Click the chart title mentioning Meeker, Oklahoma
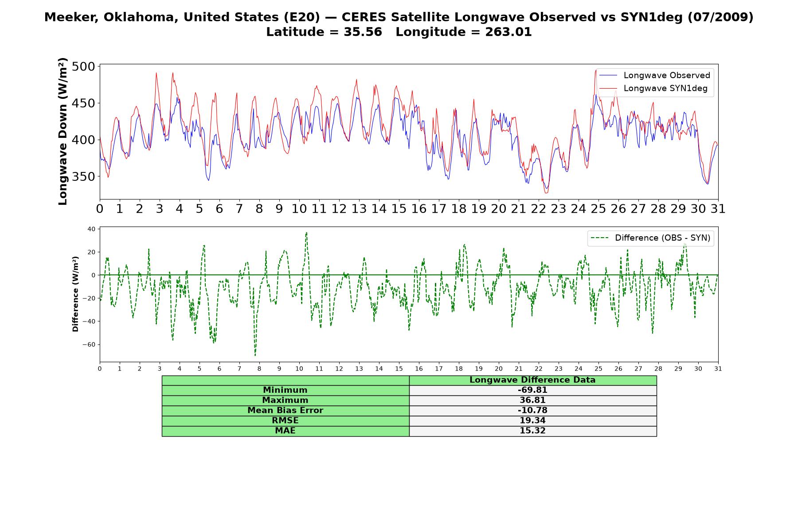The width and height of the screenshot is (798, 532). click(399, 17)
